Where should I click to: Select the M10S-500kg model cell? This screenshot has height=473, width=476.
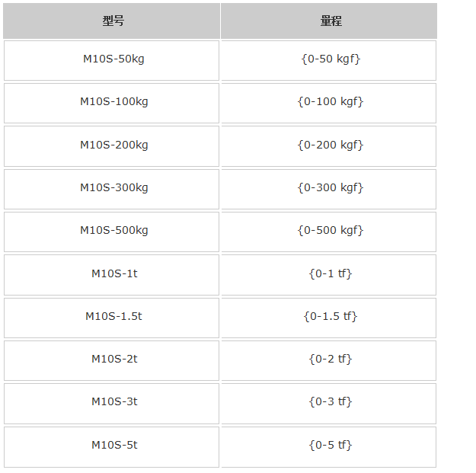click(x=113, y=230)
